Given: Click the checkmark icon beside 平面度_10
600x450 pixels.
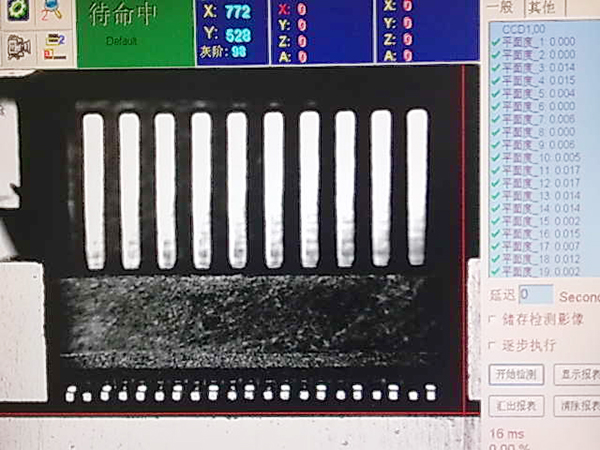Looking at the screenshot, I should [495, 157].
